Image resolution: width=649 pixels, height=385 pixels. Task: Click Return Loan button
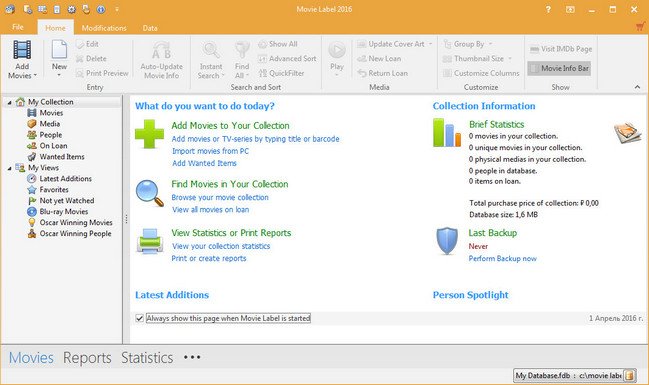(x=383, y=73)
